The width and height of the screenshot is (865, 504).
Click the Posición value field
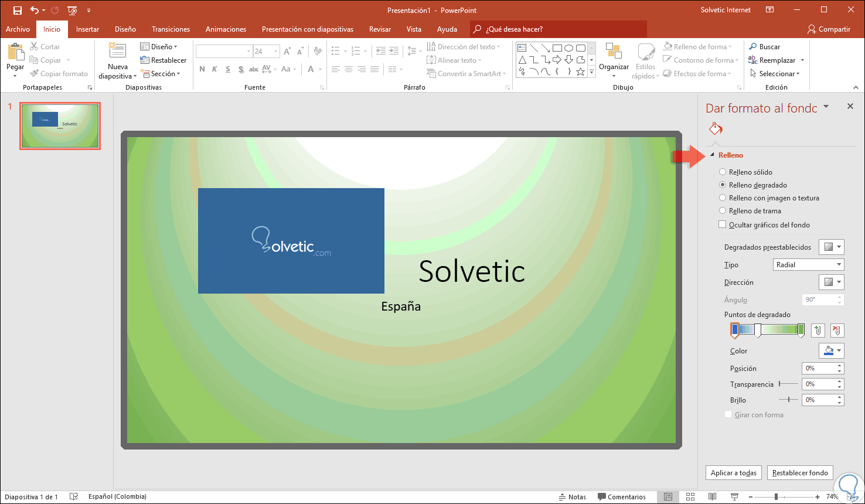(819, 369)
